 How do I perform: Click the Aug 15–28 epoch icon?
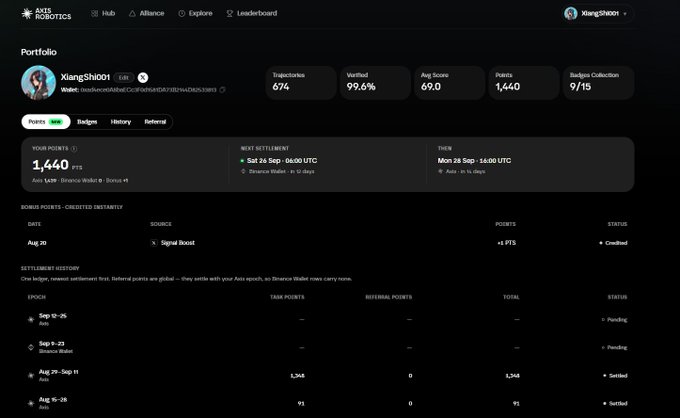point(31,403)
